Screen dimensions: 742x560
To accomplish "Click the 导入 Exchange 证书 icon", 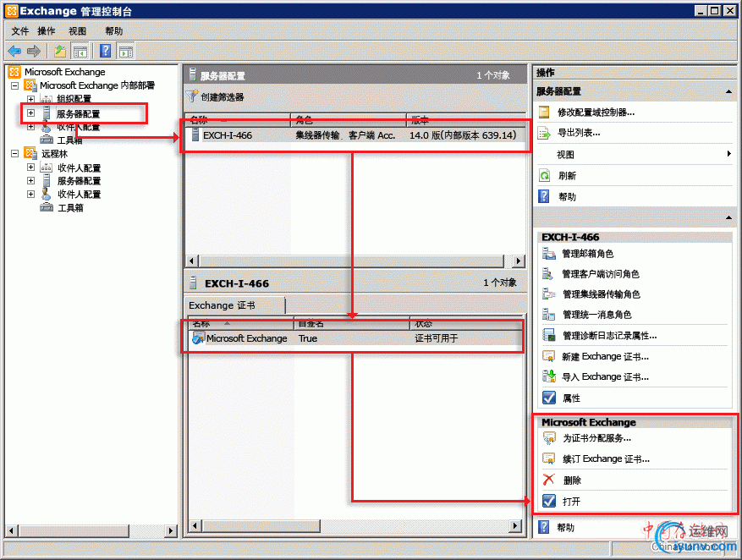I will [549, 376].
